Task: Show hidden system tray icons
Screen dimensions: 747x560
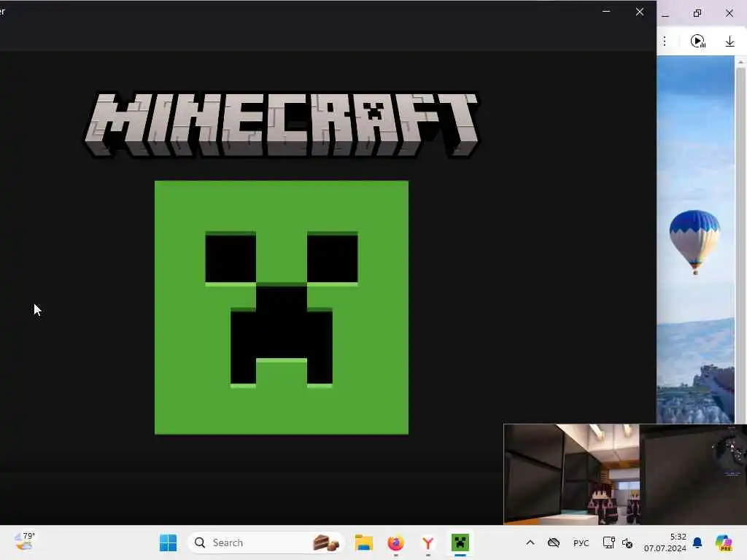Action: pos(530,542)
